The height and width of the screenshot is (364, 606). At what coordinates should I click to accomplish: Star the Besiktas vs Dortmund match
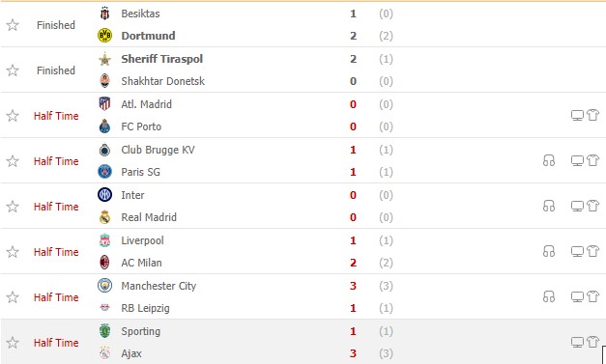13,25
